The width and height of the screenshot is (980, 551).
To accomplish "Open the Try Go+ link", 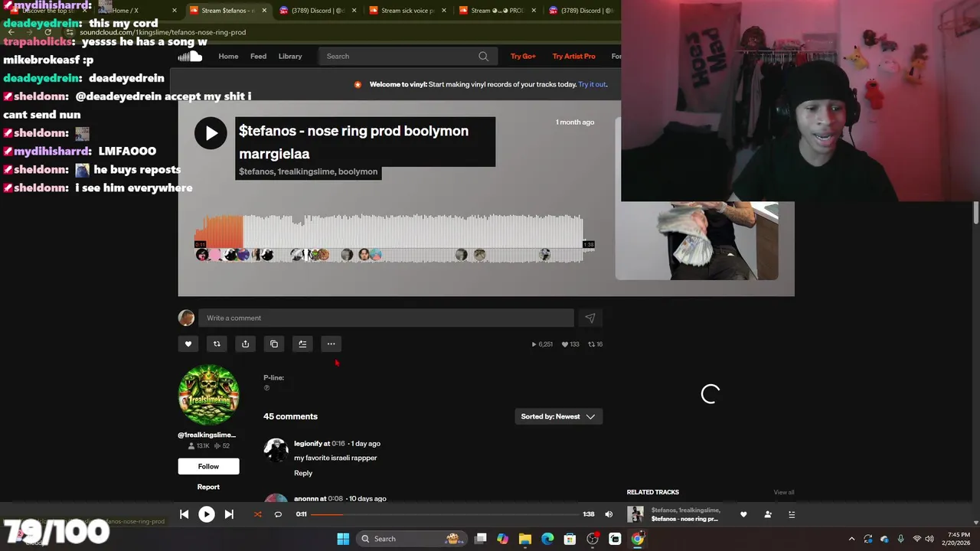I will [523, 56].
